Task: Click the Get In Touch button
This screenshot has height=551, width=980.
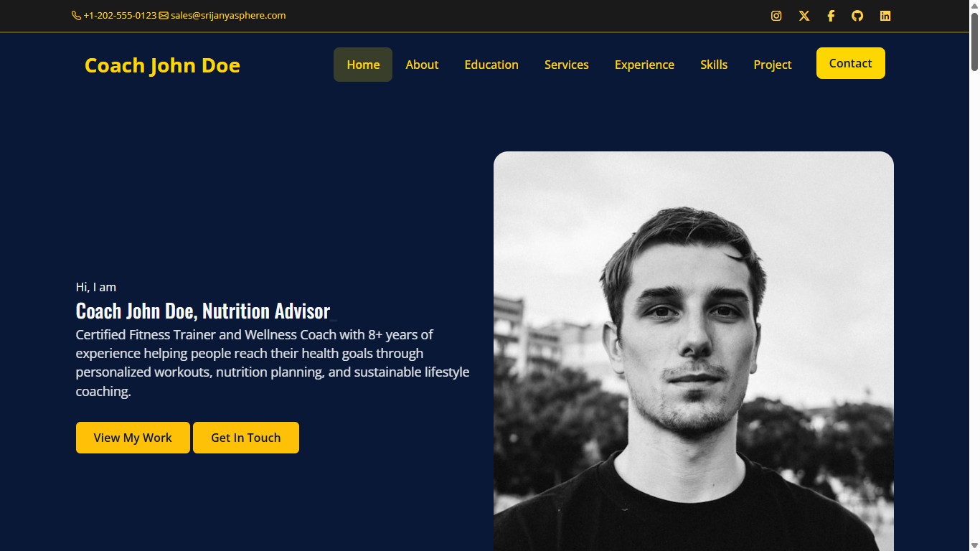Action: (x=246, y=438)
